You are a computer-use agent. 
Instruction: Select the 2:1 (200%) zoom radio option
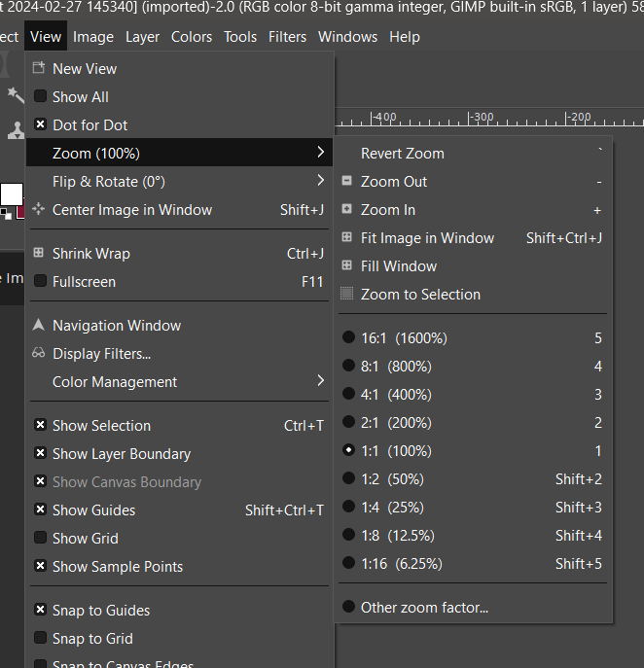(348, 423)
